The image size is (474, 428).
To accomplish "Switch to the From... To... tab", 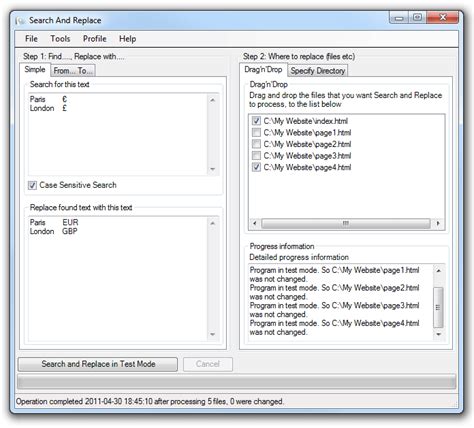I will tap(73, 71).
